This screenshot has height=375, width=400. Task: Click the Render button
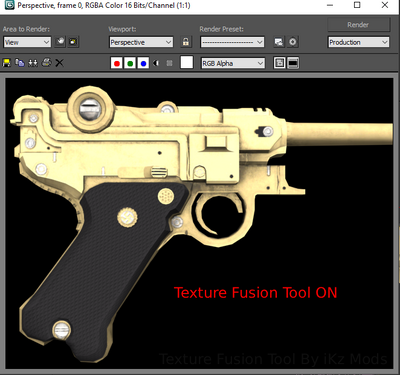pyautogui.click(x=359, y=25)
